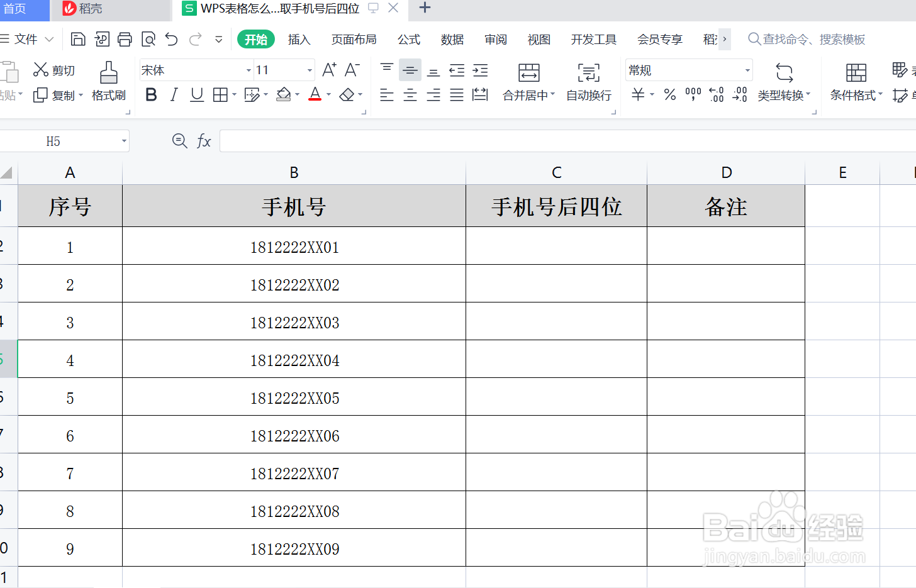Enable wrap text (自动换行)

pos(588,82)
